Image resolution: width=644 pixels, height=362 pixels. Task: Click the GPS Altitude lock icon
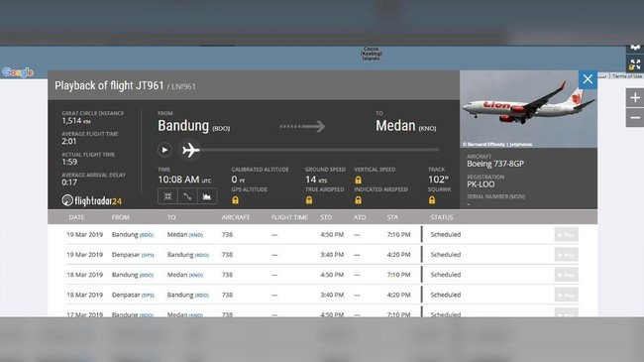click(x=236, y=200)
